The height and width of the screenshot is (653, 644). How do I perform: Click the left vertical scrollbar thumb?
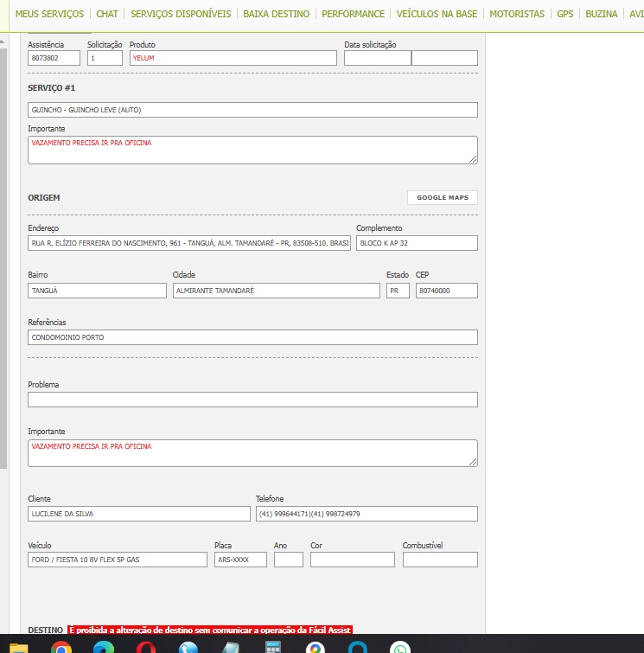[3, 259]
